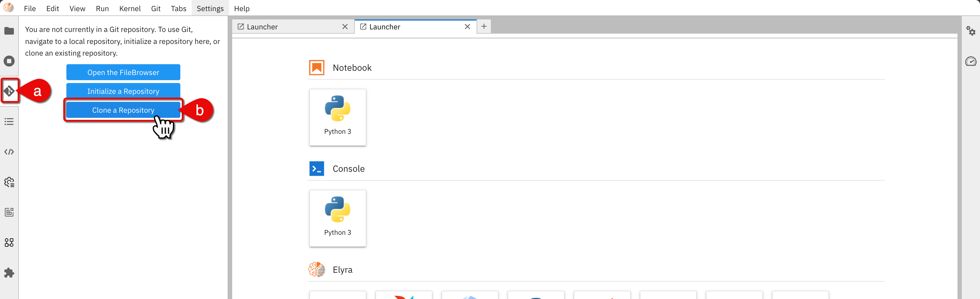Select the Git sidebar icon
This screenshot has height=299, width=980.
9,91
